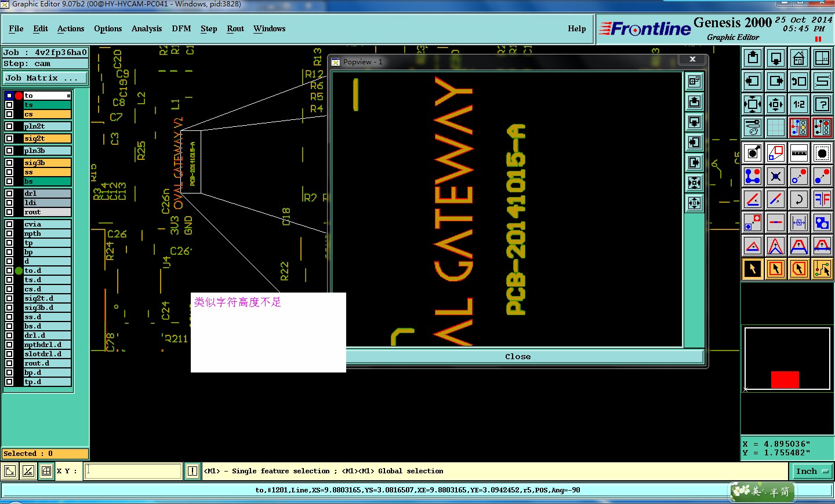Click the pan right arrow tool
This screenshot has height=504, width=835.
click(776, 81)
